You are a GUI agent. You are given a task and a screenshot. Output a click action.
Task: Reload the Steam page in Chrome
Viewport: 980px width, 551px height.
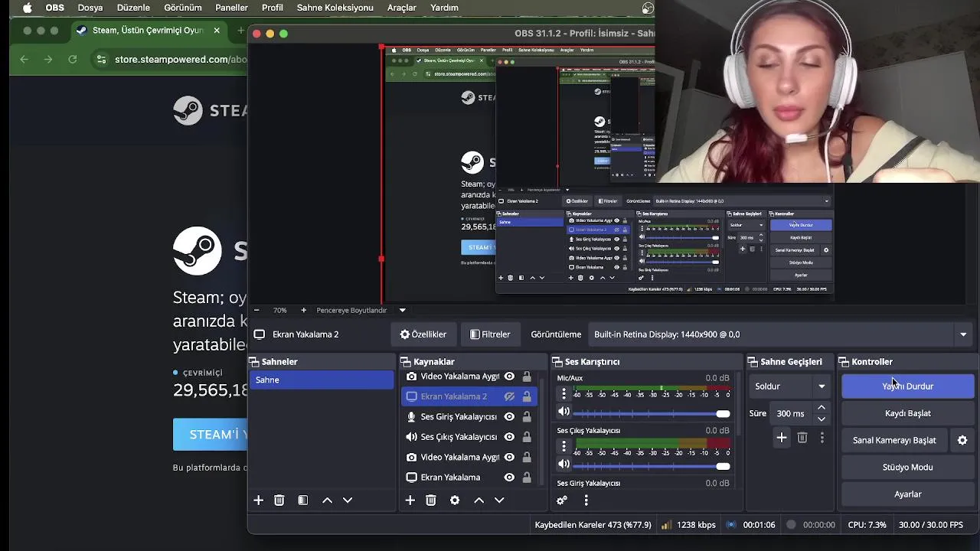pos(72,59)
